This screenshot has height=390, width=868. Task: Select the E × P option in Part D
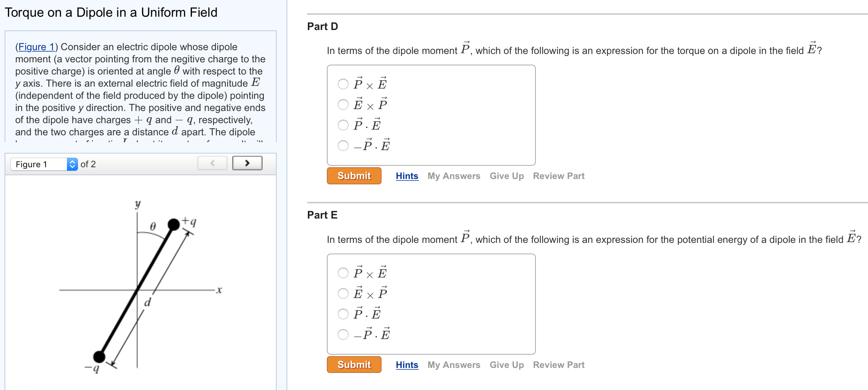coord(342,105)
